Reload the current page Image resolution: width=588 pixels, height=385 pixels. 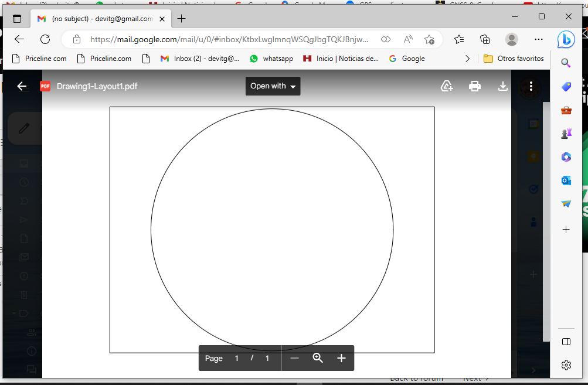[x=45, y=39]
